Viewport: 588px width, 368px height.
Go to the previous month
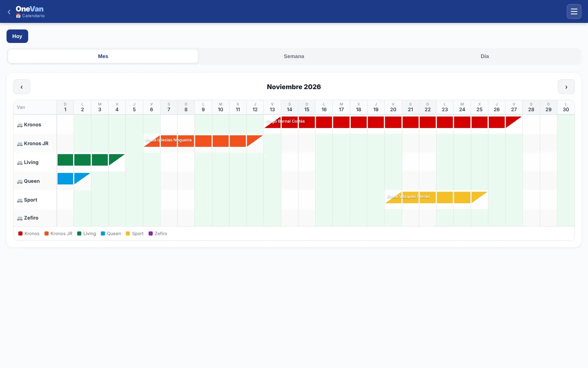(x=22, y=87)
